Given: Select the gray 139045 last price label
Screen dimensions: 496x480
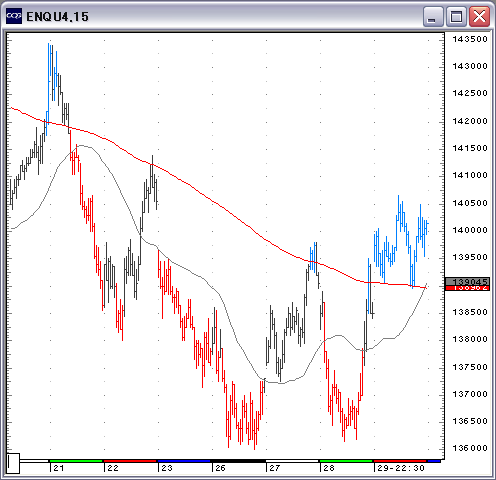Looking at the screenshot, I should (467, 282).
